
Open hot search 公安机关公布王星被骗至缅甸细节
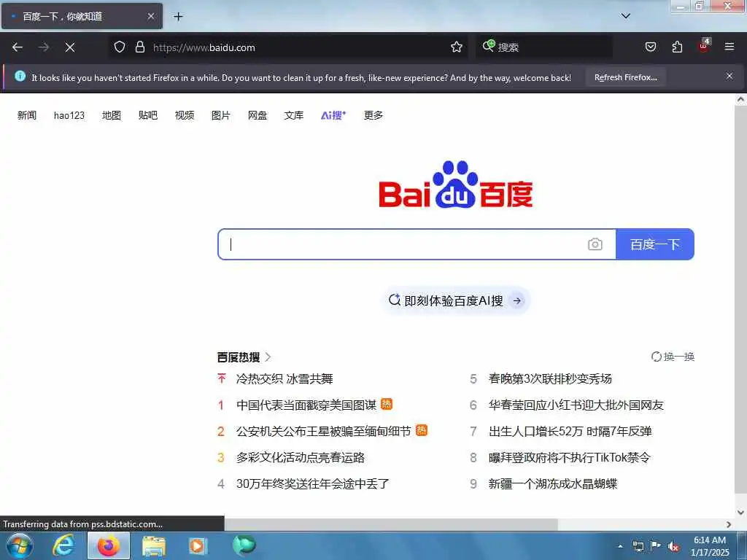323,432
